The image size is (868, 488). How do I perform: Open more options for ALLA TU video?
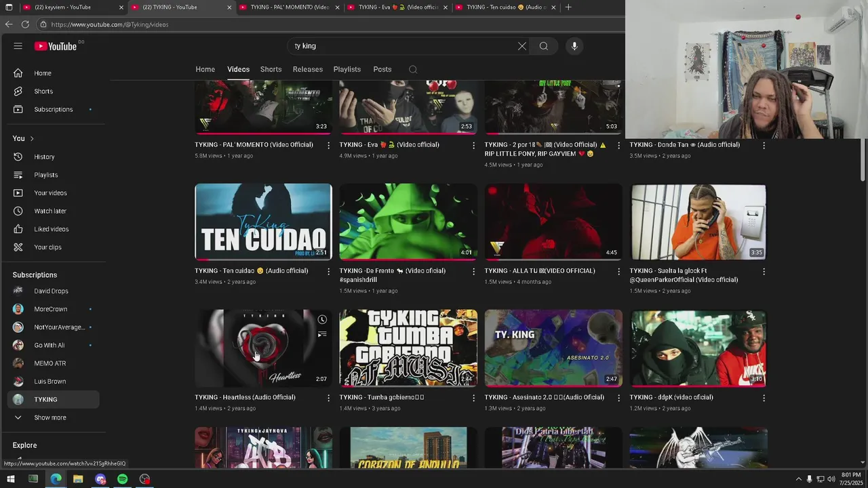click(618, 271)
